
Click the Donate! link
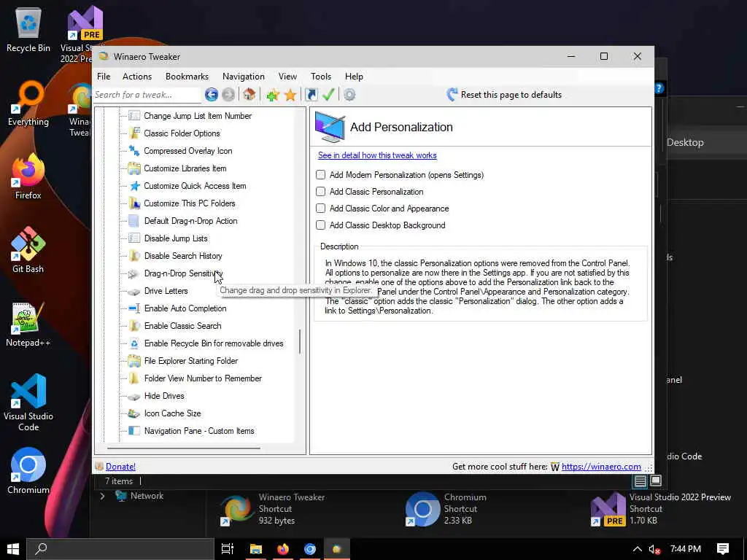point(120,467)
